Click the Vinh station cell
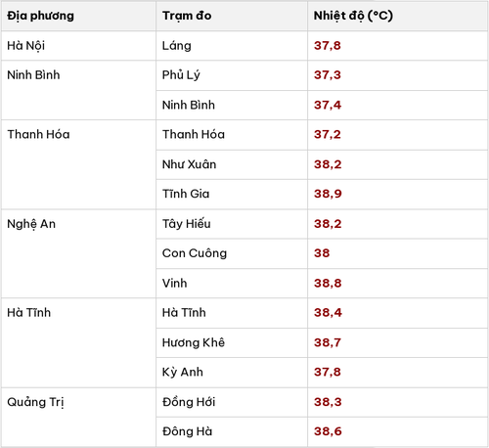This screenshot has width=489, height=448. (232, 283)
